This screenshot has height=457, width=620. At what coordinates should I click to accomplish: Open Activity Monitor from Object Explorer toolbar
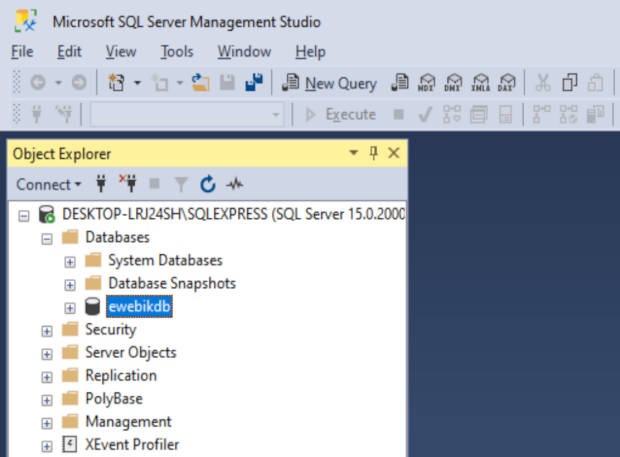point(234,184)
